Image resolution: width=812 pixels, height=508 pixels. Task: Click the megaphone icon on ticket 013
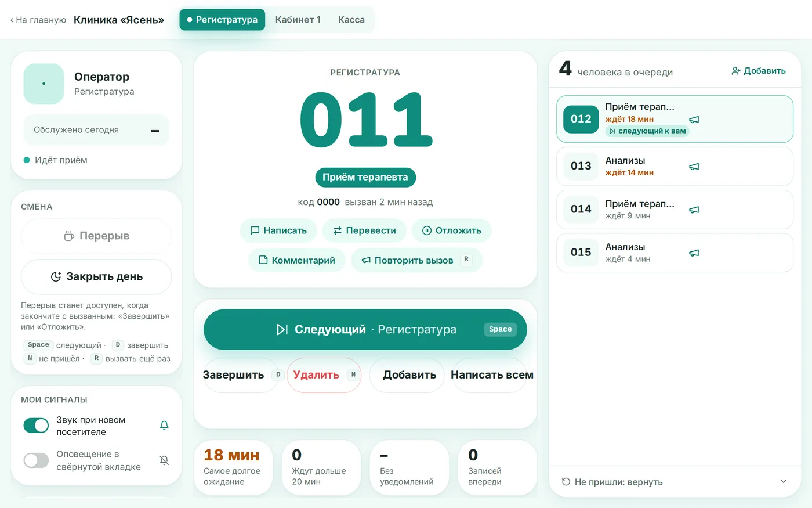(694, 167)
